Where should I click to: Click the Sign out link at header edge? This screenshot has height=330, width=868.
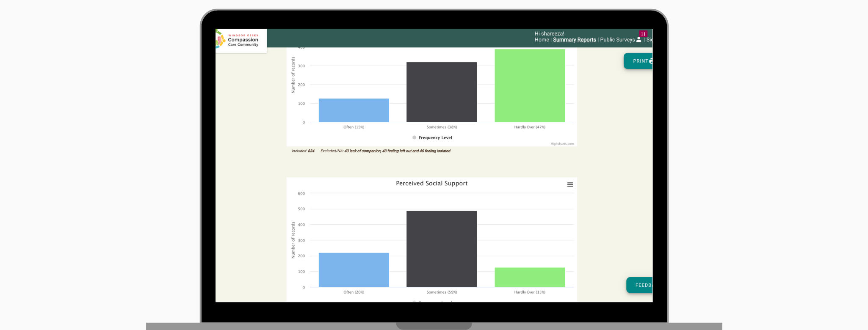coord(649,40)
